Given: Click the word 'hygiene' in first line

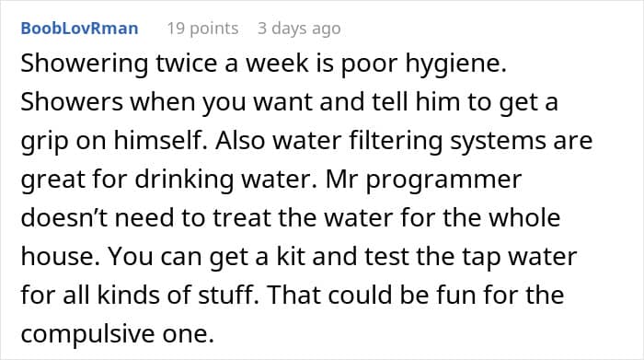Looking at the screenshot, I should [454, 64].
